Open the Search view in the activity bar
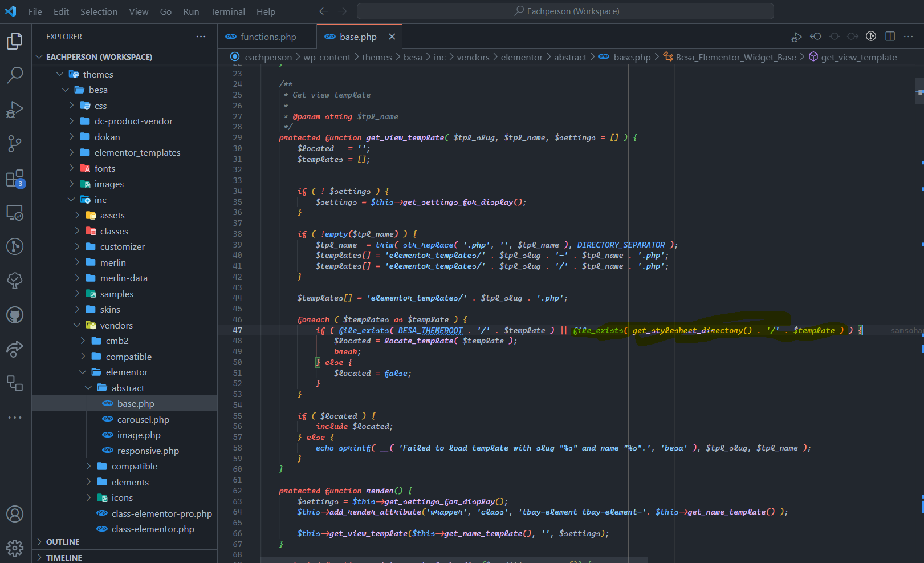The width and height of the screenshot is (924, 563). pos(15,75)
